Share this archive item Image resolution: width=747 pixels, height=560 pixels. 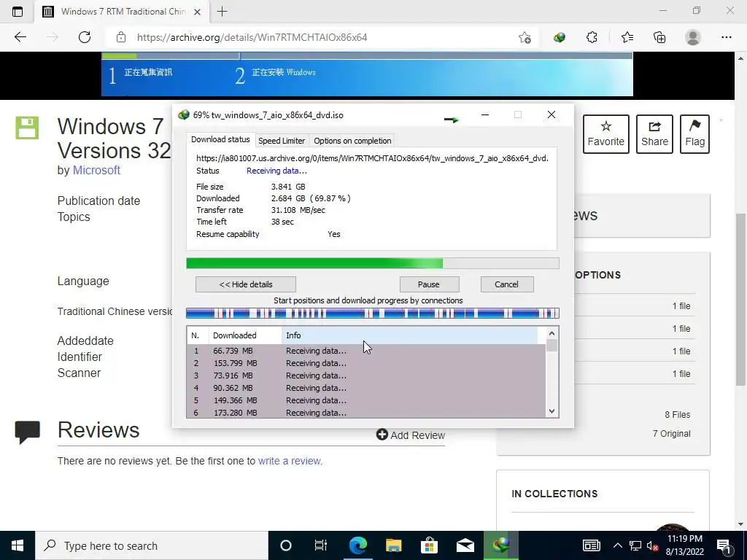[x=654, y=134]
